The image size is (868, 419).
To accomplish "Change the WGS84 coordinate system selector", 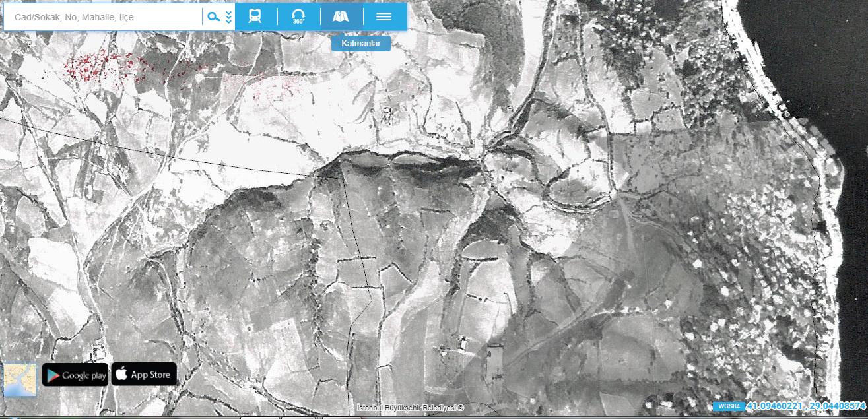I will 729,406.
